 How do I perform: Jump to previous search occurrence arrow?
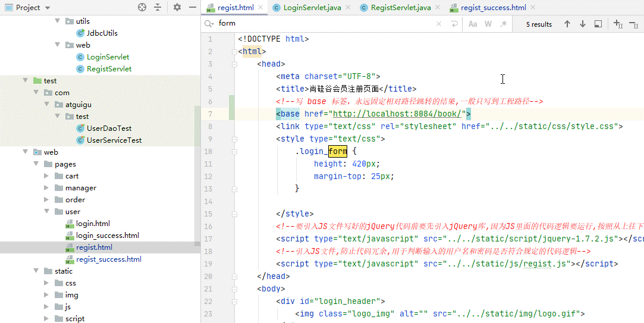[567, 24]
